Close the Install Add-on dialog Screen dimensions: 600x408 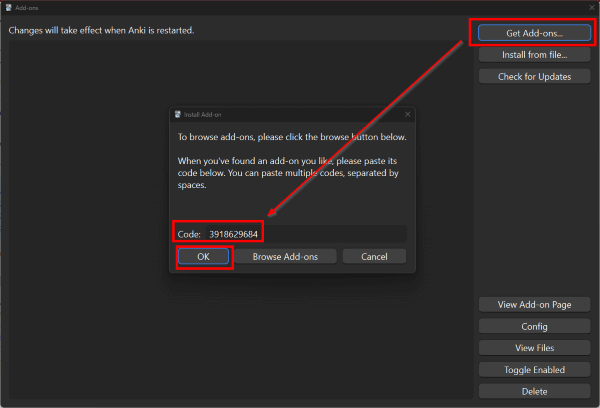coord(408,114)
